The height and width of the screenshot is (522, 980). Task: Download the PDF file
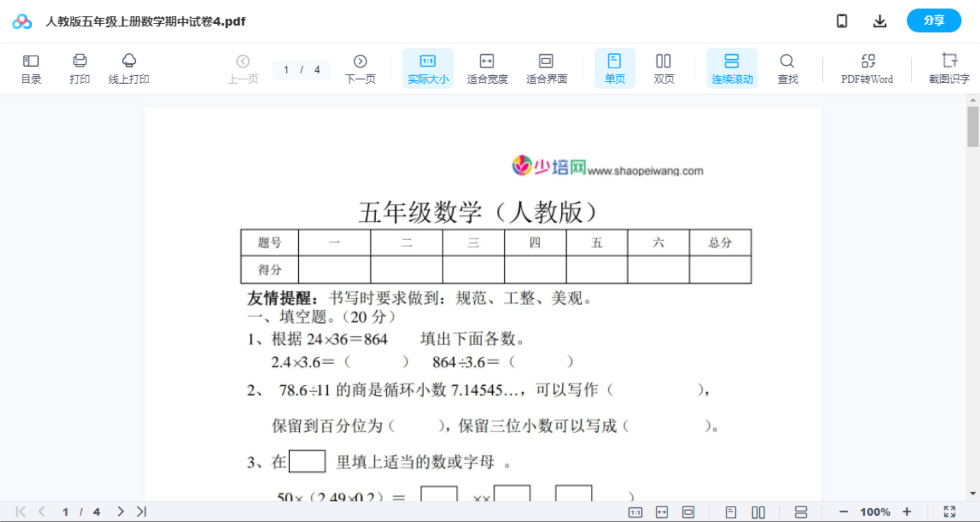[880, 21]
